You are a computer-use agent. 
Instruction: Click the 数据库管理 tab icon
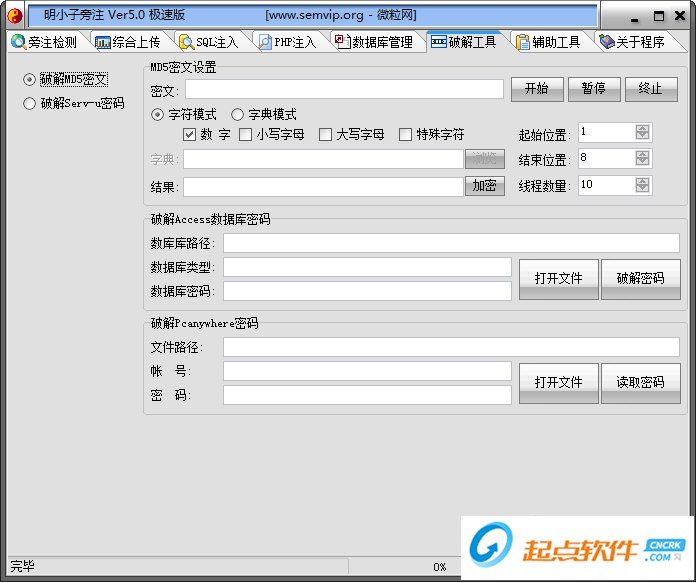click(x=342, y=42)
